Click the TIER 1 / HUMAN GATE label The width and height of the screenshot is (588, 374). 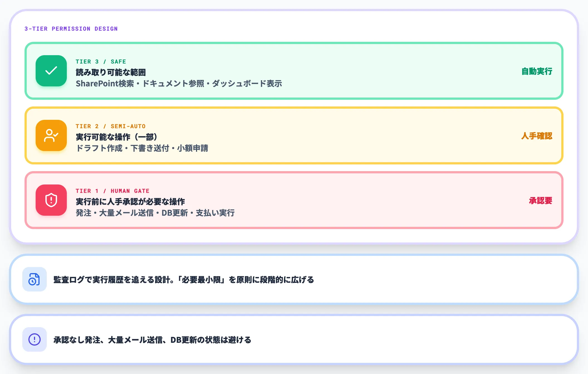tap(112, 191)
